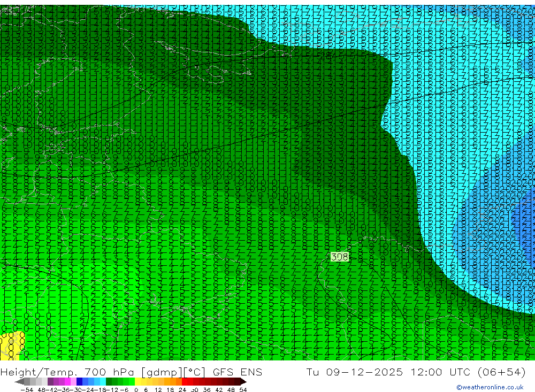Click the 308 height contour label

340,257
